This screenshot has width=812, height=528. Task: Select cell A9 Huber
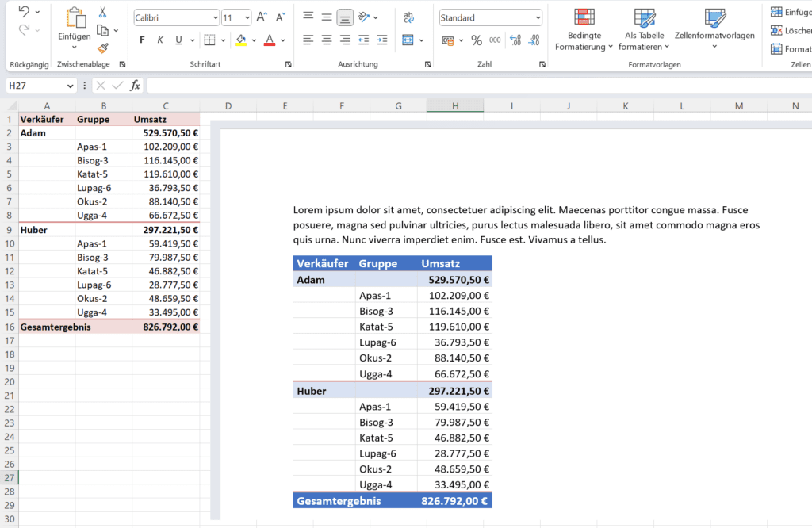(47, 230)
